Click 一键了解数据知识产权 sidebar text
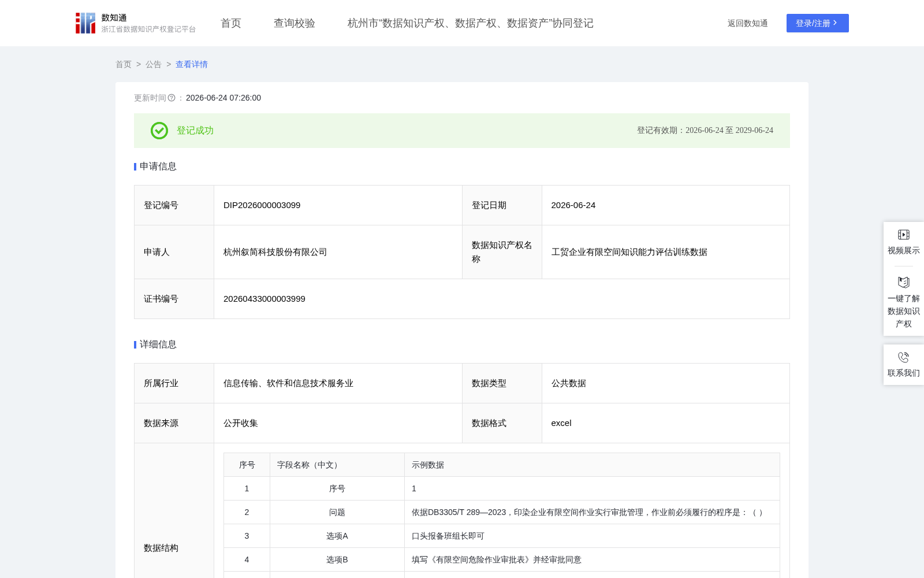The width and height of the screenshot is (924, 578). coord(904,311)
